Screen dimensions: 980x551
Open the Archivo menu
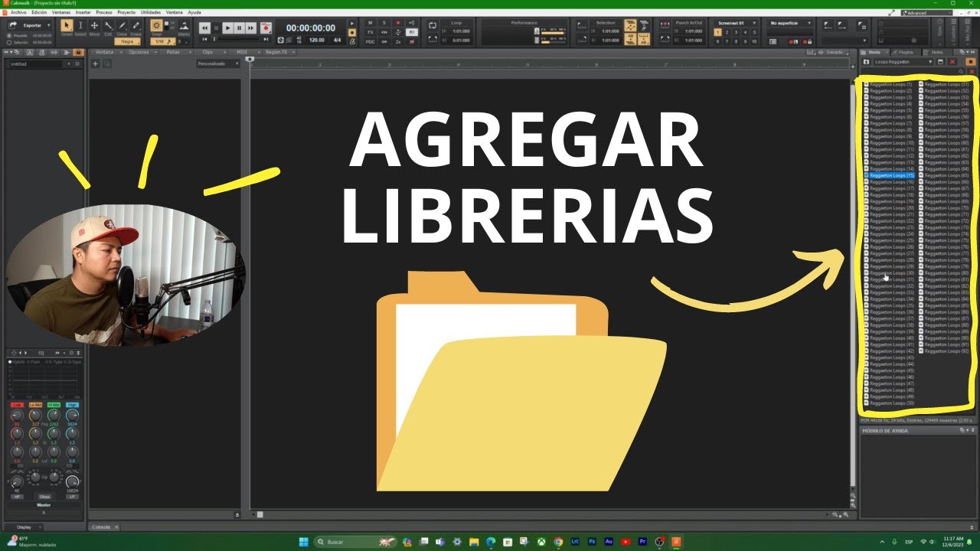point(18,13)
